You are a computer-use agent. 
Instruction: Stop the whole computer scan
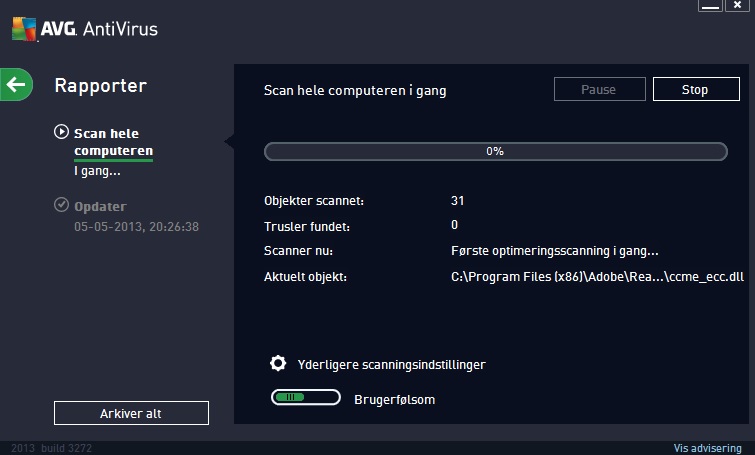click(696, 89)
